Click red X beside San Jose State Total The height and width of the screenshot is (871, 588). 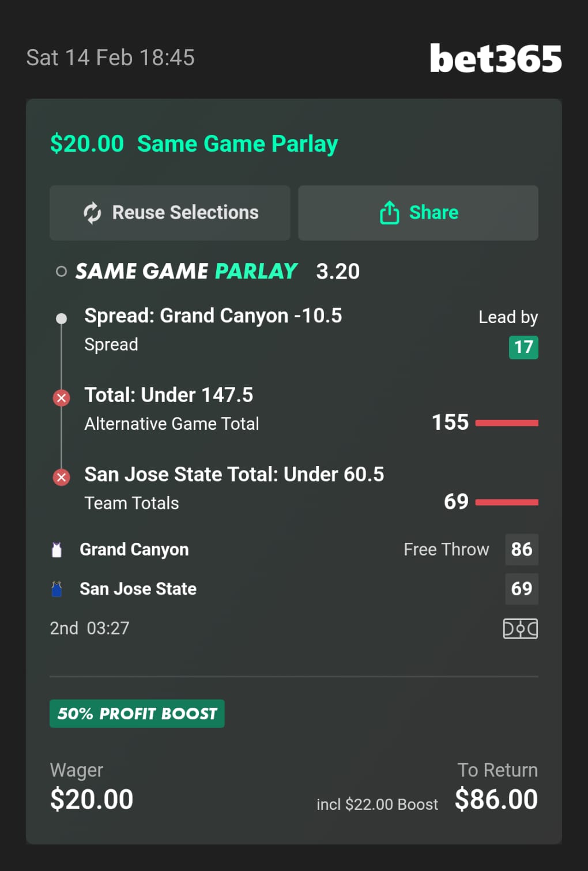click(62, 477)
